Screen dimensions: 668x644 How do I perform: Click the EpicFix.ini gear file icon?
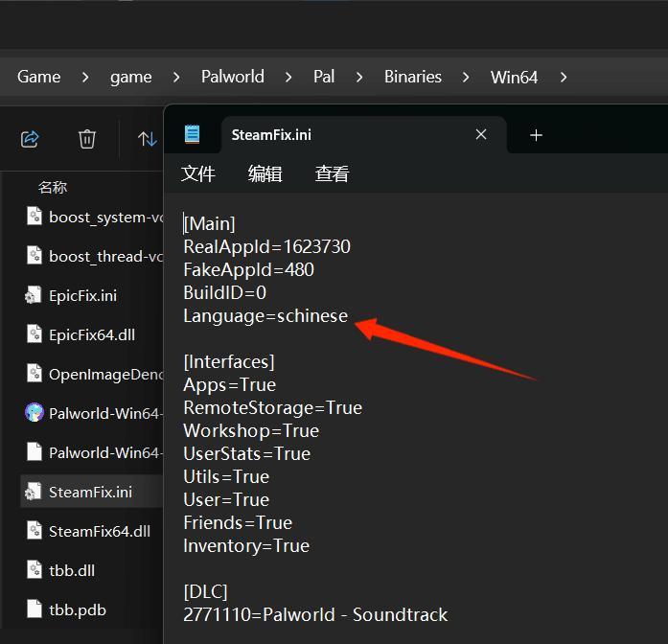pos(34,295)
